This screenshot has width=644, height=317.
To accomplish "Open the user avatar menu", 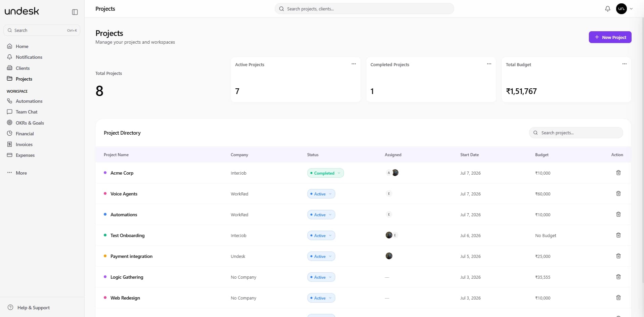I will [621, 9].
